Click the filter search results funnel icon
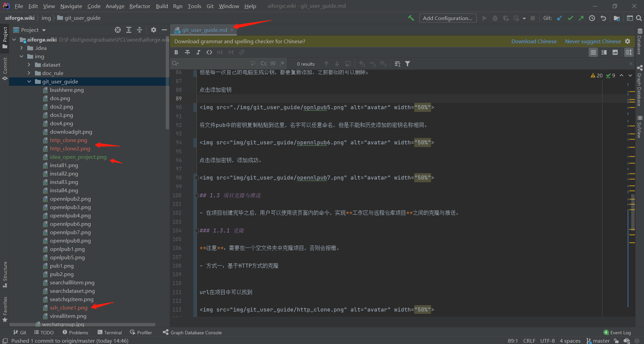 coord(408,64)
